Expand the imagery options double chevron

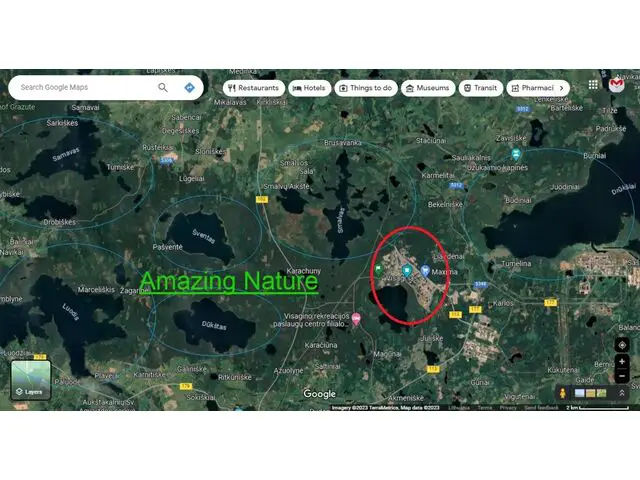622,393
